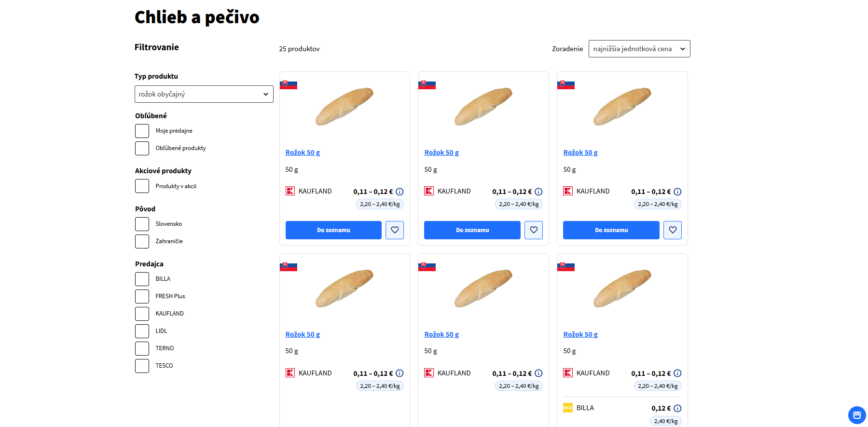Image resolution: width=868 pixels, height=427 pixels.
Task: Open the first Rožok 50 g link
Action: pos(303,152)
